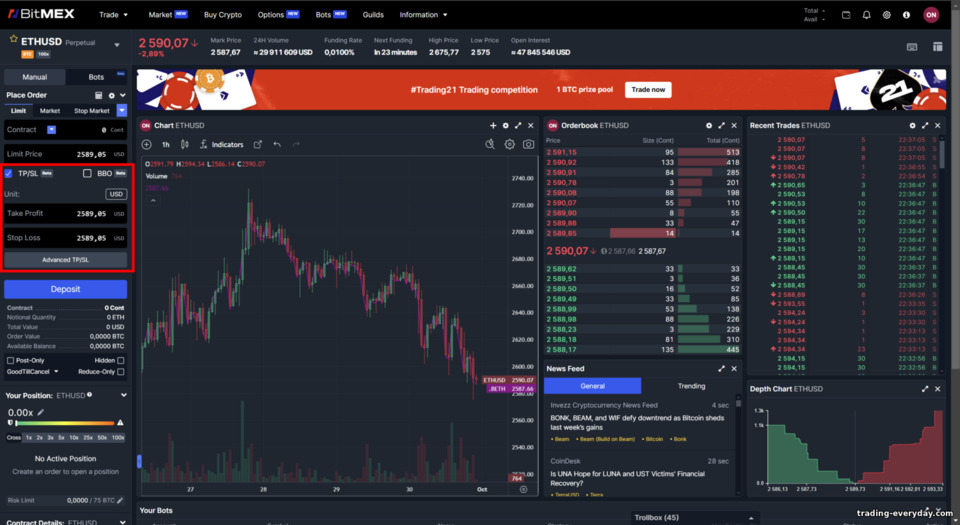960x525 pixels.
Task: Expand the Chart panel to fullscreen
Action: click(518, 125)
